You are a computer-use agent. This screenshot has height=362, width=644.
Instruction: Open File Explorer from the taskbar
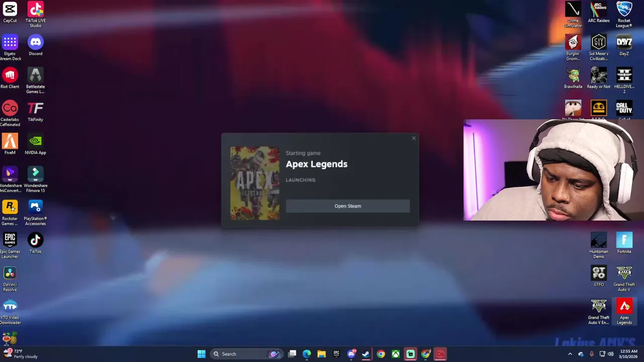pos(321,354)
